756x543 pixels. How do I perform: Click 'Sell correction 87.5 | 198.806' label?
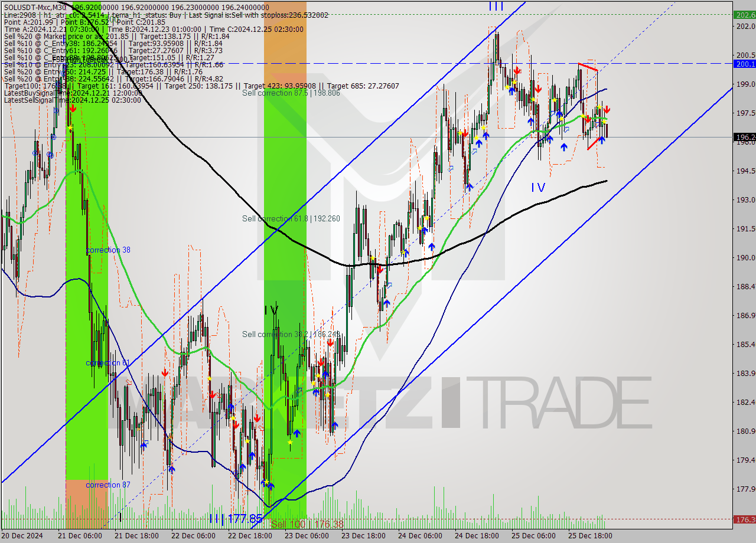pyautogui.click(x=291, y=93)
